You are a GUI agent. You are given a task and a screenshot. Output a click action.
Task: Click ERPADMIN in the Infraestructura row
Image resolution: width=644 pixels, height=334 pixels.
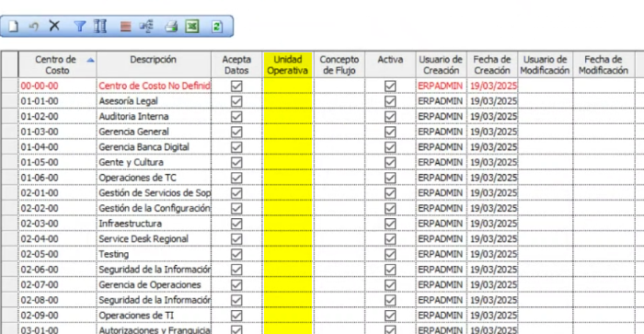click(441, 224)
